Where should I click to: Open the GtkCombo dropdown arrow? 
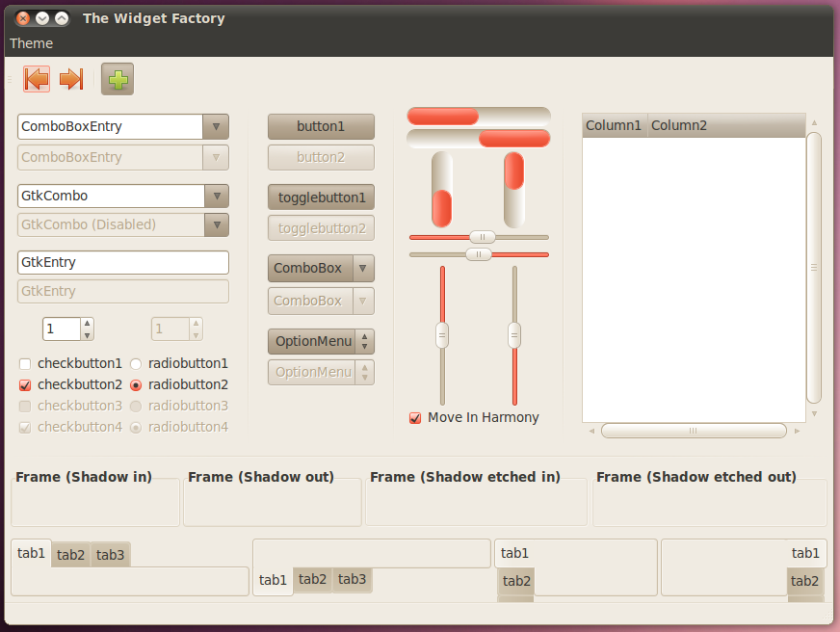(x=217, y=196)
